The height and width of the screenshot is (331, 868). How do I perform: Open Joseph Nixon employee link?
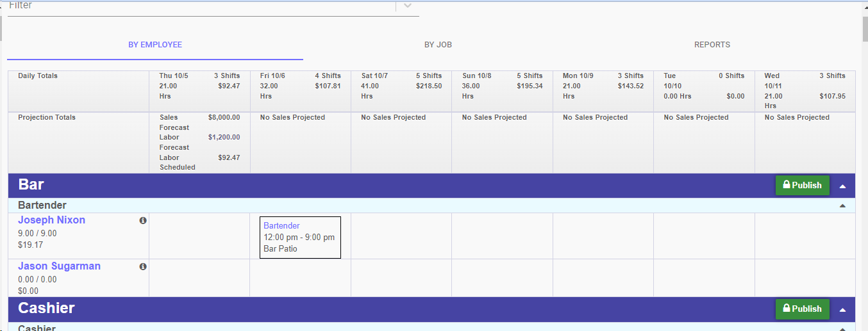tap(51, 220)
